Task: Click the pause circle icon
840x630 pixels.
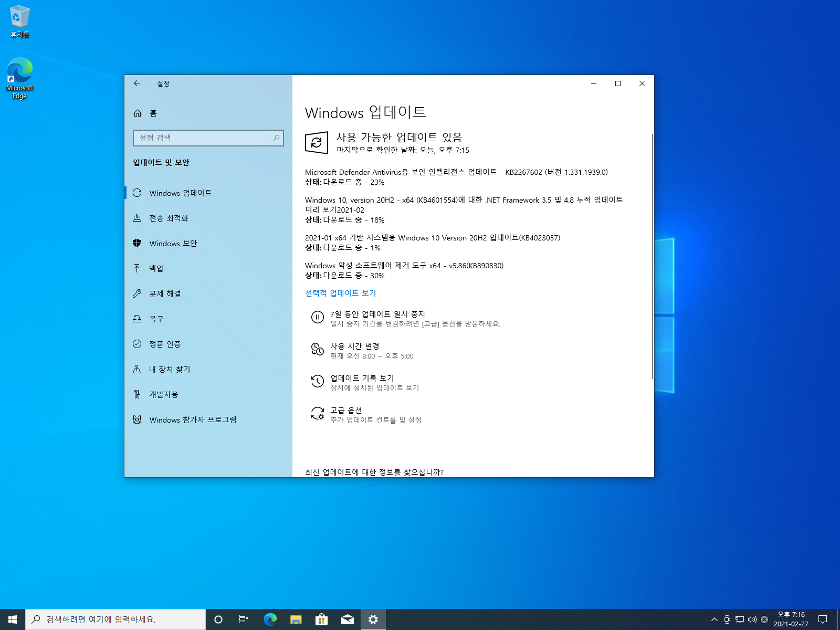Action: (317, 317)
